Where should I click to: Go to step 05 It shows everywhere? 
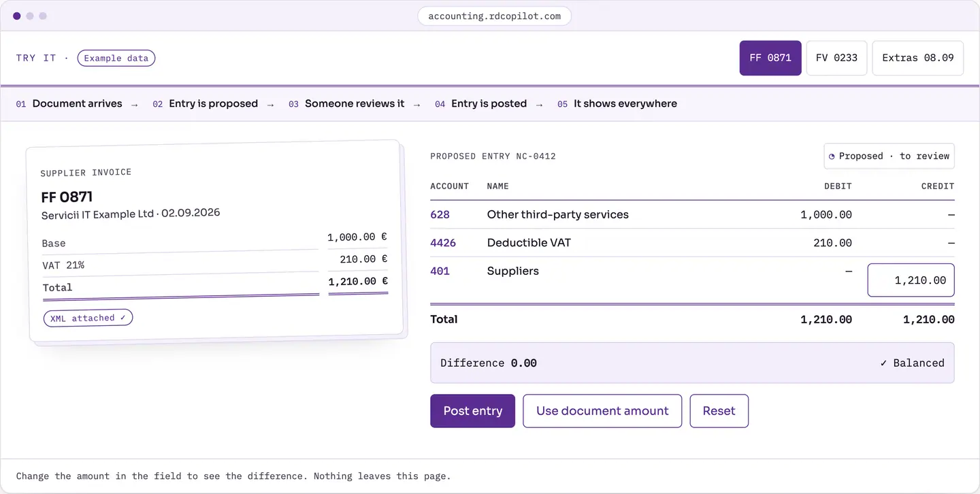(617, 104)
